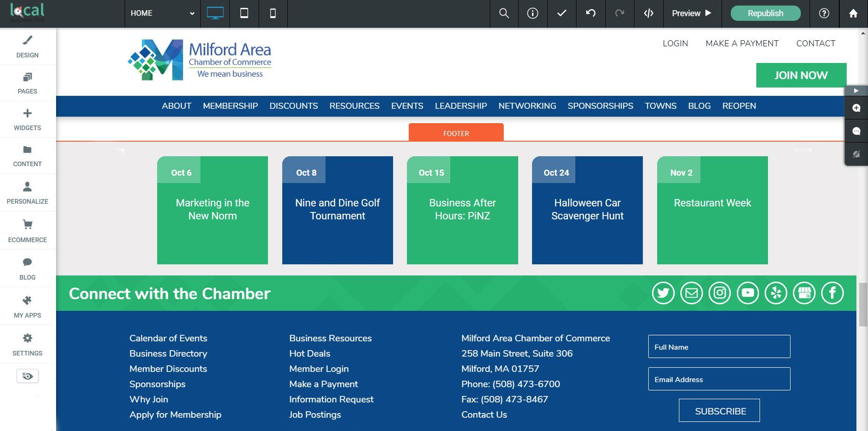Expand the HOME page dropdown
The image size is (868, 431).
162,13
